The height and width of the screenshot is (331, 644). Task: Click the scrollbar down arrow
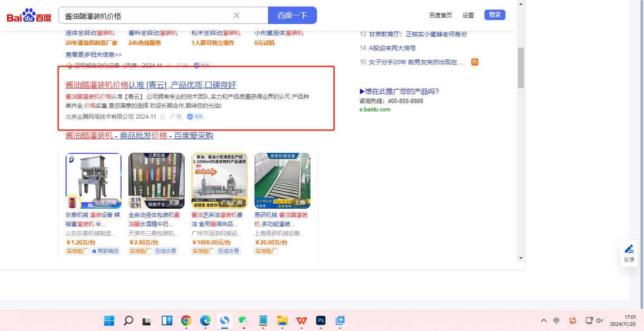(521, 258)
